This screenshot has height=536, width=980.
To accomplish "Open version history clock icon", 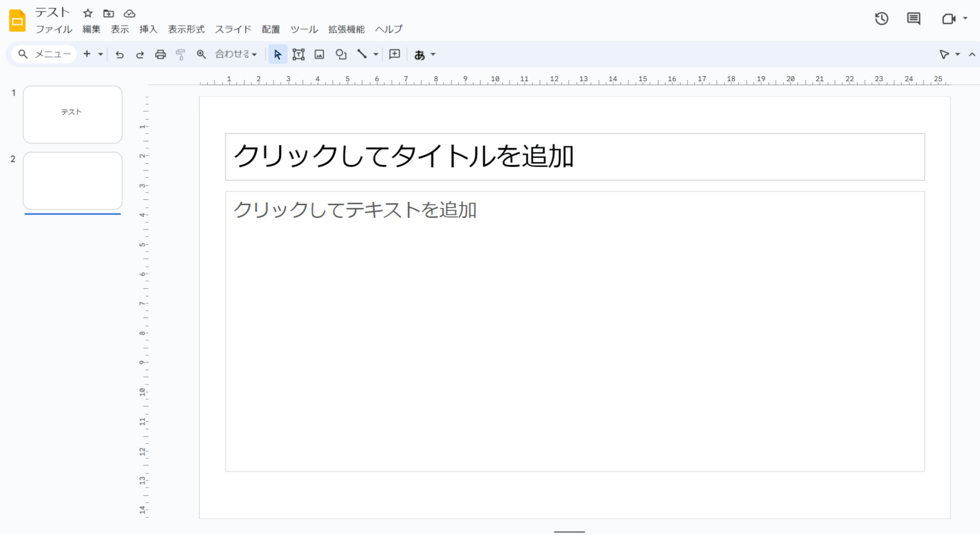I will point(881,19).
